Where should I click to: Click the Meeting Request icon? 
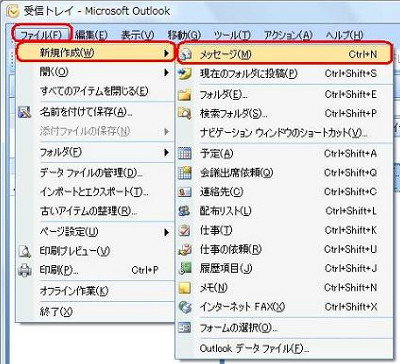click(184, 173)
